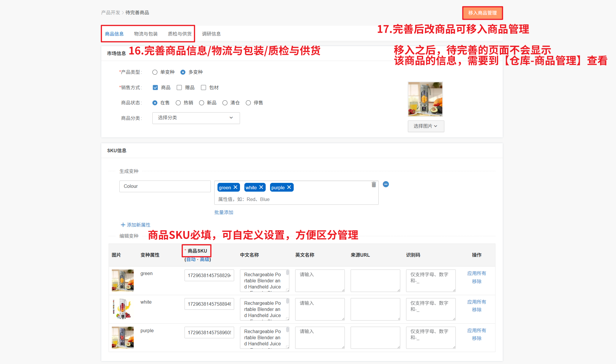This screenshot has height=364, width=616.
Task: Open the 调研信息 tab
Action: pyautogui.click(x=211, y=34)
